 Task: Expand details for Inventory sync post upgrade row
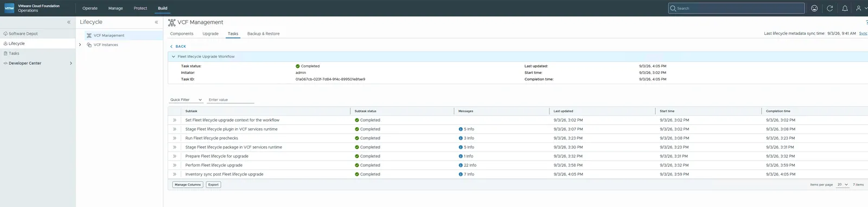(x=175, y=174)
